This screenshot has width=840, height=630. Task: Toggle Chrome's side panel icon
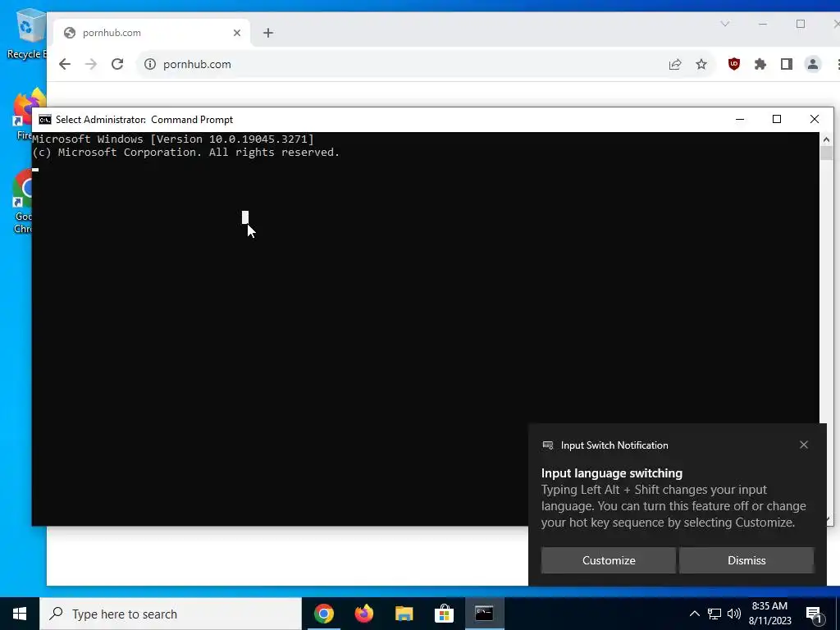pos(787,64)
